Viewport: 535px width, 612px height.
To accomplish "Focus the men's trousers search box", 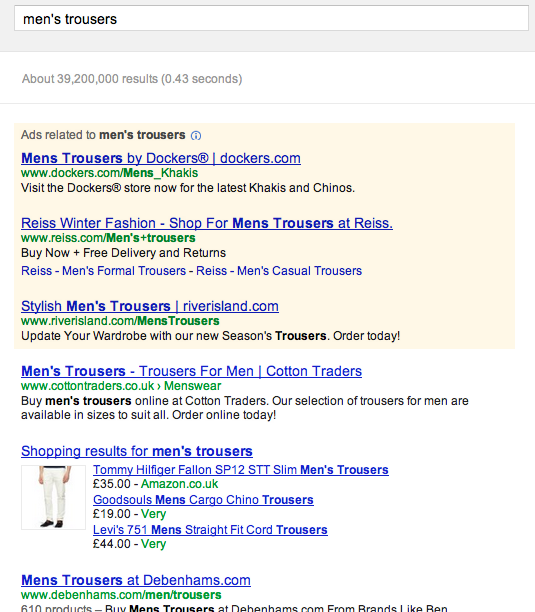I will 271,18.
